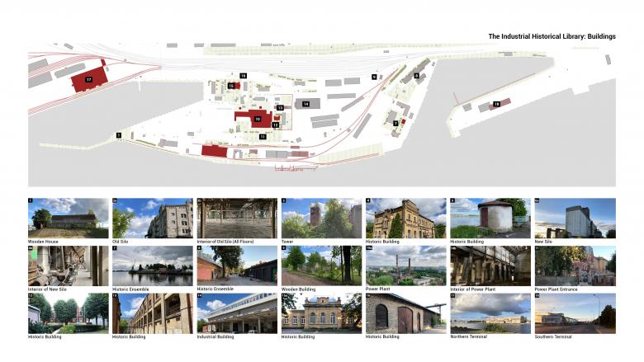Click the 'Southern Terminal' caption
644x362 pixels.
click(556, 336)
